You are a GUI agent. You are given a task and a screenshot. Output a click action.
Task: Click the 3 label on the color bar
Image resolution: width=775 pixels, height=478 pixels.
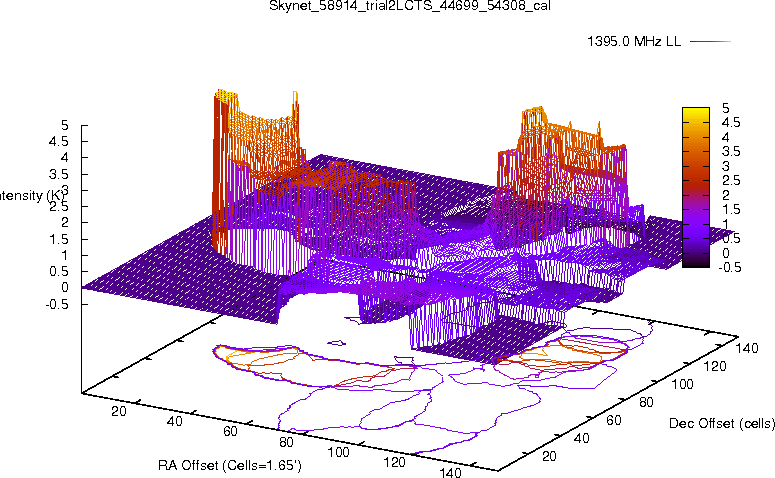tap(726, 166)
